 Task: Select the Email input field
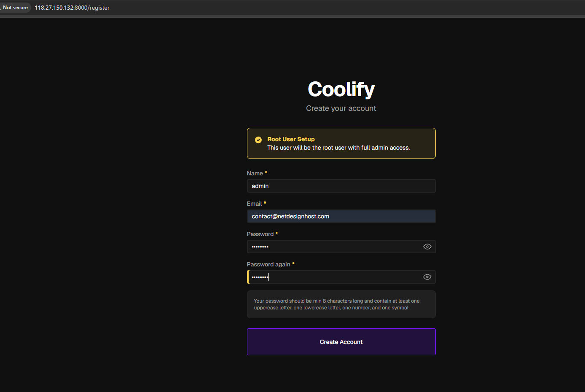click(341, 216)
